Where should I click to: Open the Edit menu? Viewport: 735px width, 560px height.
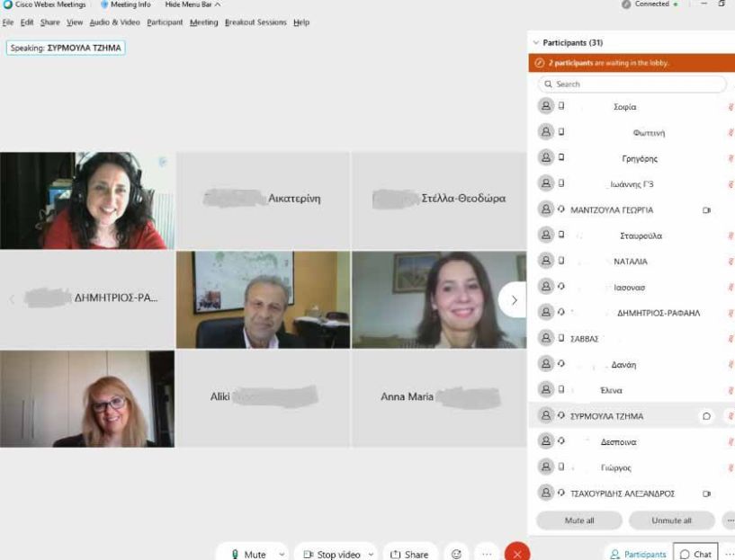(x=27, y=22)
